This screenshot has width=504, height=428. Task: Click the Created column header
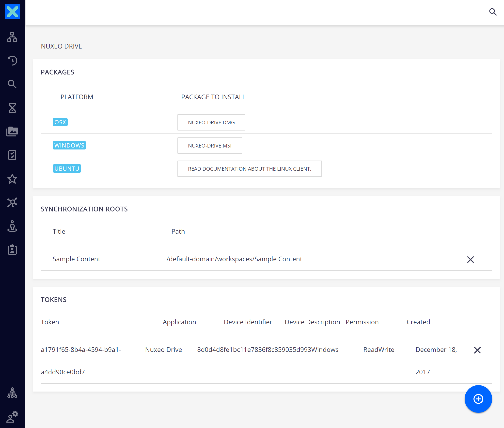[x=418, y=322]
